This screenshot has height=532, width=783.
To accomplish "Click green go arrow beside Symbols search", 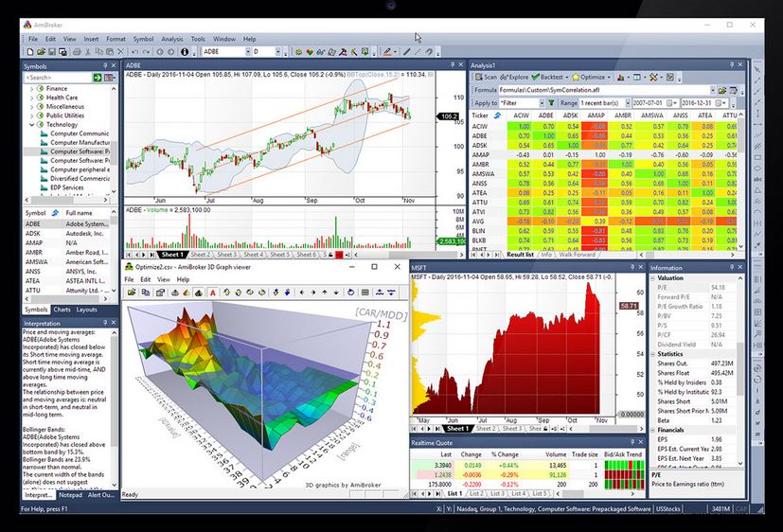I will point(98,78).
